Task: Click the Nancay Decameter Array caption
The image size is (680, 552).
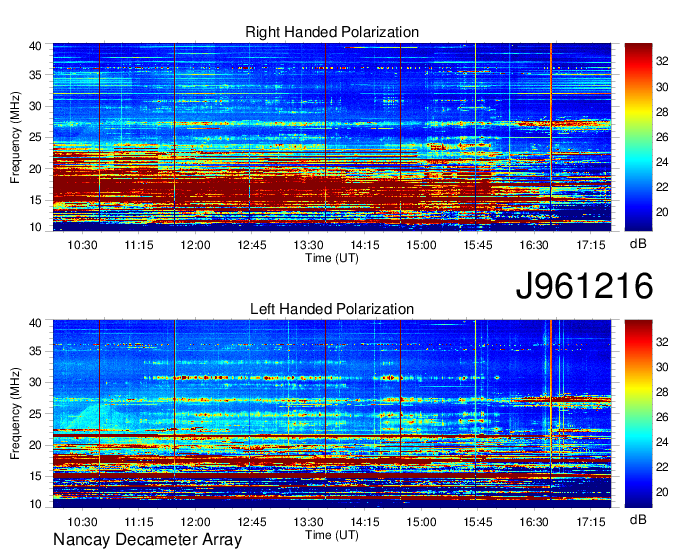Action: 147,540
